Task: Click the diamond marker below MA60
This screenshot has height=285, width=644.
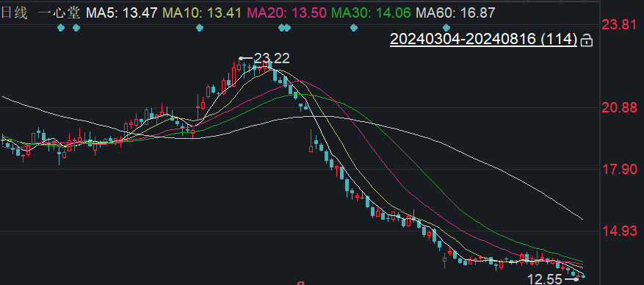Action: click(446, 28)
